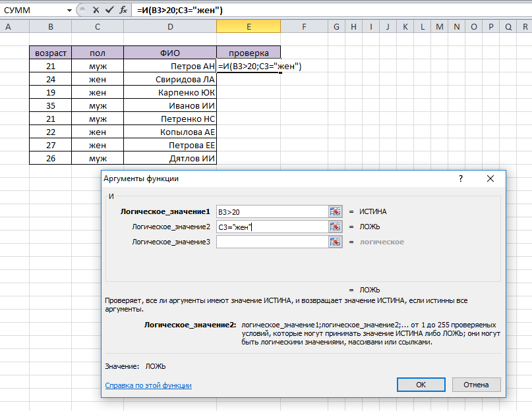The image size is (532, 411).
Task: Click cell E3 with the И formula
Action: (249, 66)
